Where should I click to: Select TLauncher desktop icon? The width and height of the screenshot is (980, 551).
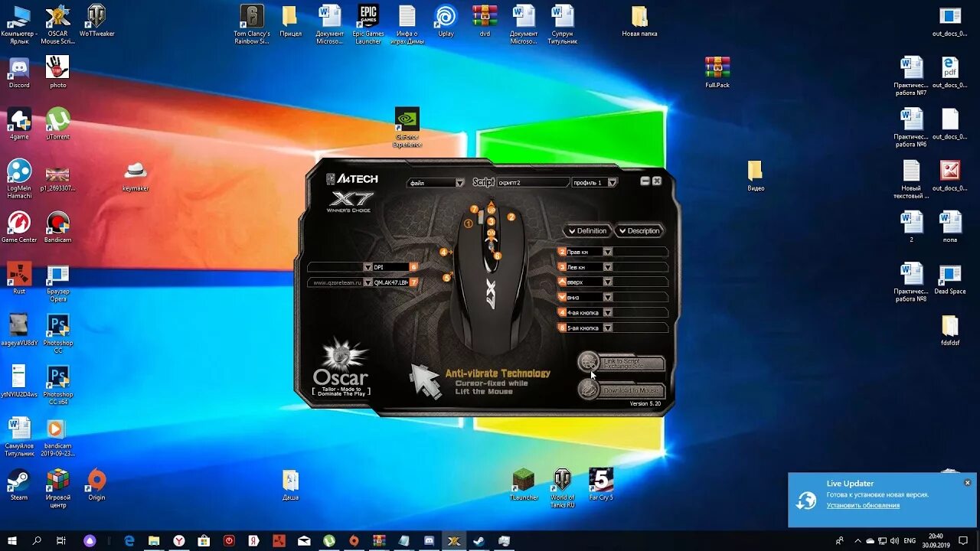523,485
